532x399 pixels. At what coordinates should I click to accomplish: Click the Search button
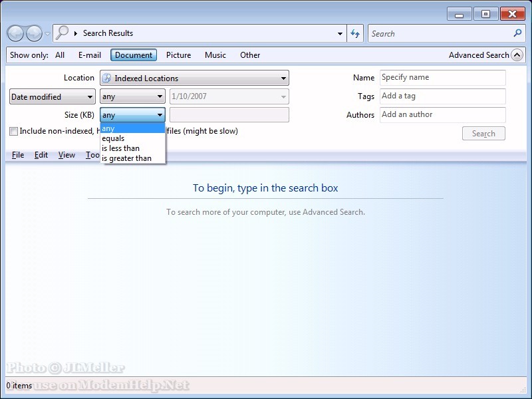[483, 134]
